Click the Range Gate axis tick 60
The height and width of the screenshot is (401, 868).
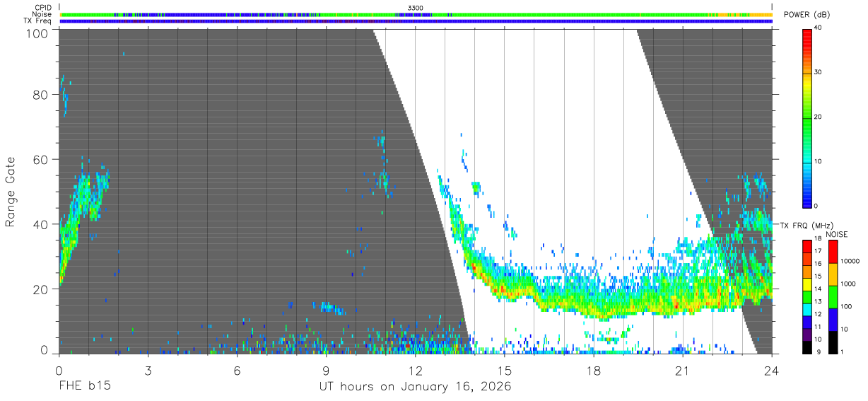(x=41, y=160)
